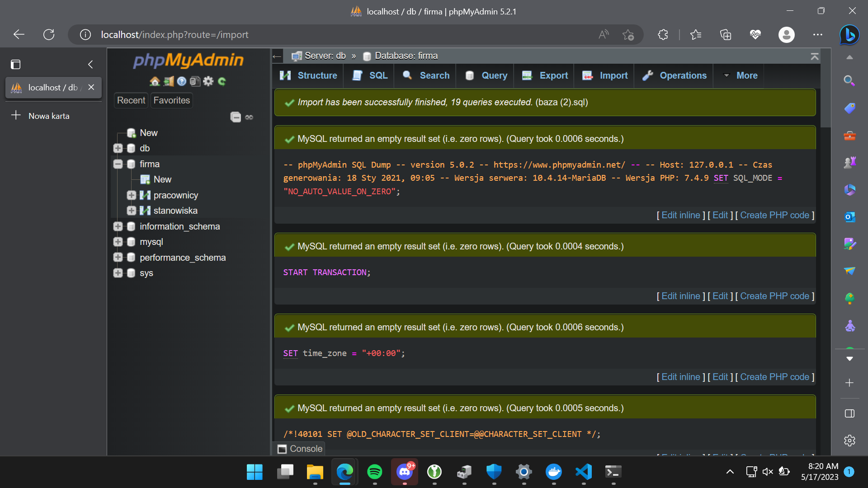Open Image Creator sidebar icon
Viewport: 868px width, 488px height.
849,244
